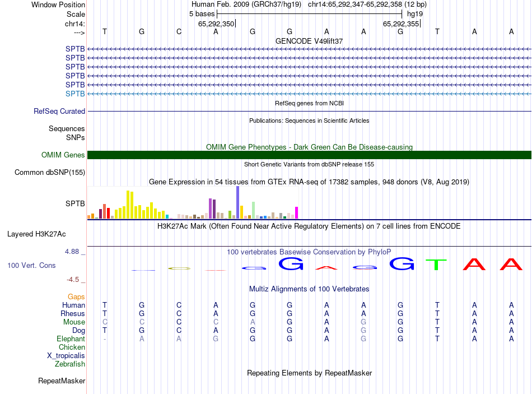Click the 100 Vert. Cons label

click(31, 265)
